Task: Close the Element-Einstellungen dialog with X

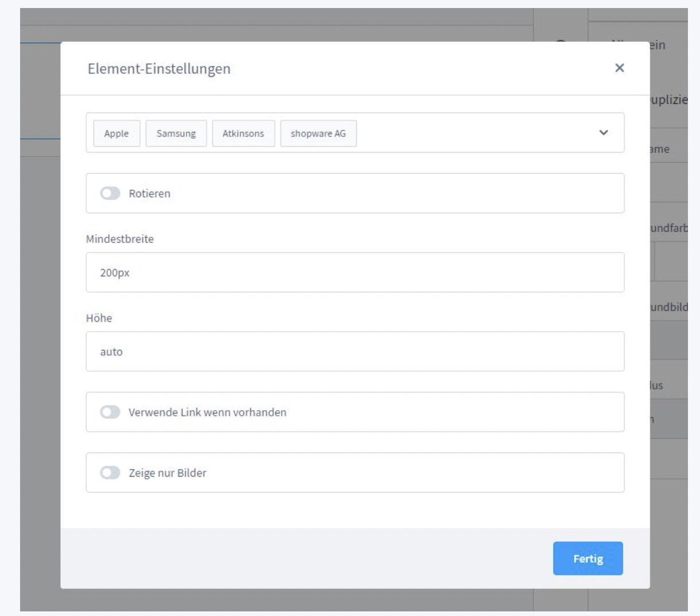Action: [619, 68]
